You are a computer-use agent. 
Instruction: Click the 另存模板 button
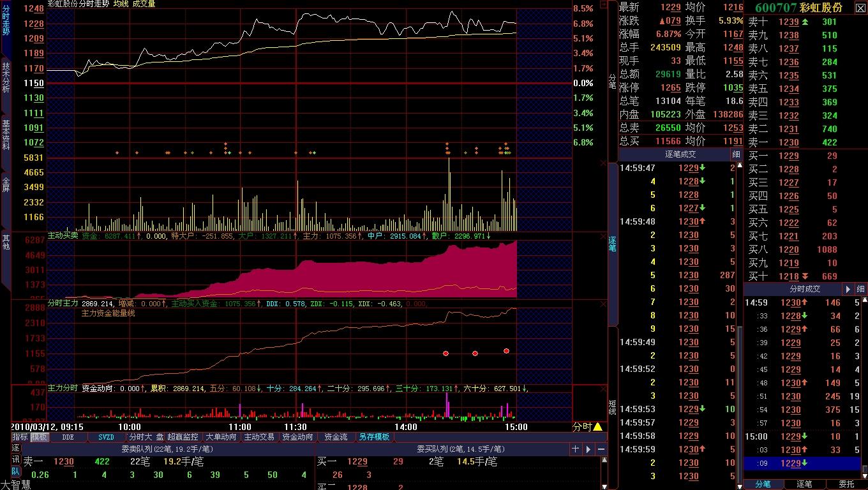click(x=374, y=437)
